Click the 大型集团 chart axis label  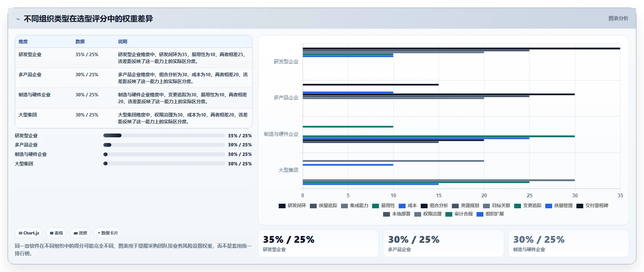pyautogui.click(x=288, y=170)
